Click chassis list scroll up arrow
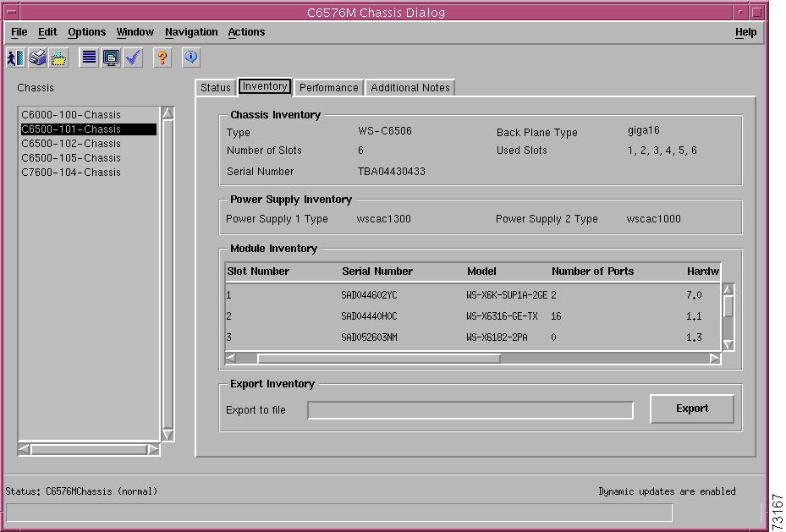Viewport: 786px width, 532px height. (x=168, y=113)
